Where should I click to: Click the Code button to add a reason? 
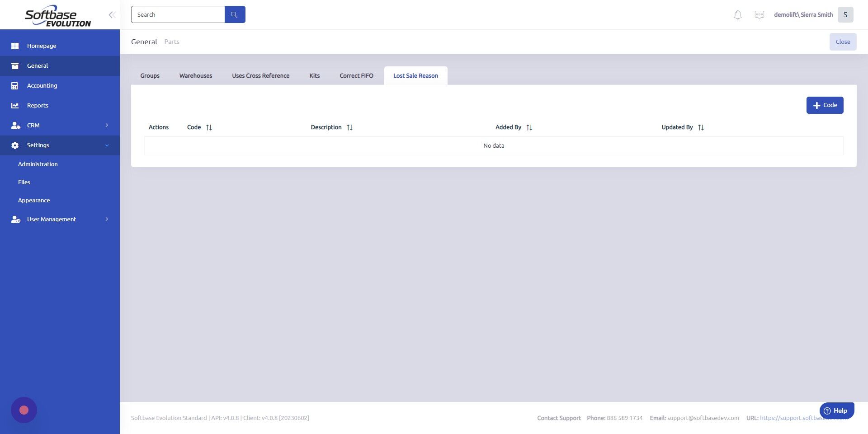[x=825, y=105]
